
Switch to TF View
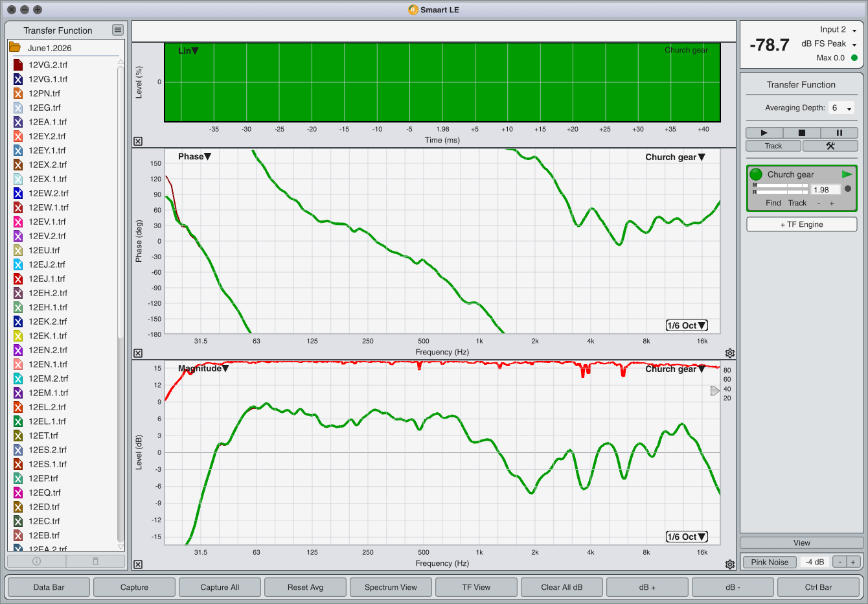476,587
